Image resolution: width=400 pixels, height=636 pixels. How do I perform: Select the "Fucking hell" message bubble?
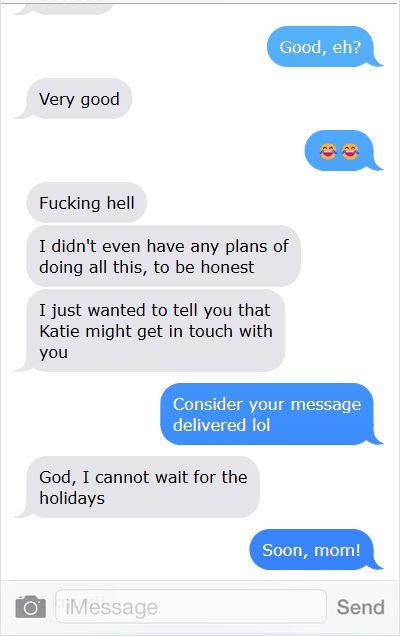[x=86, y=203]
